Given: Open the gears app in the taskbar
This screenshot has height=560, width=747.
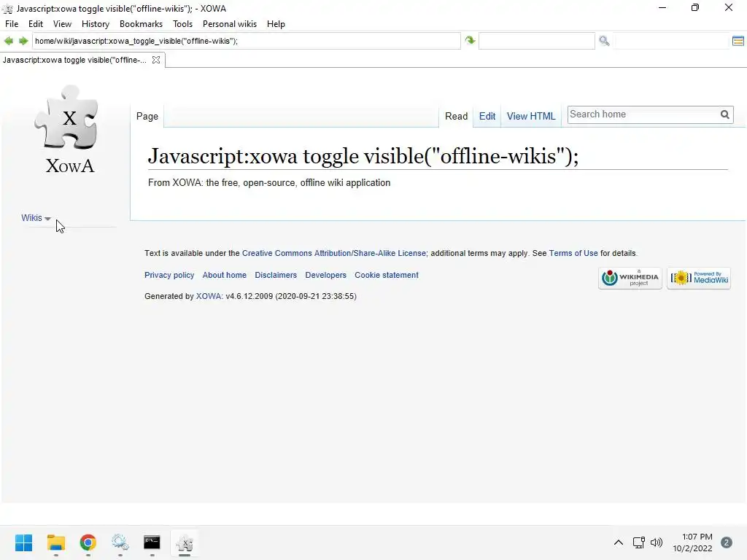Looking at the screenshot, I should point(120,542).
